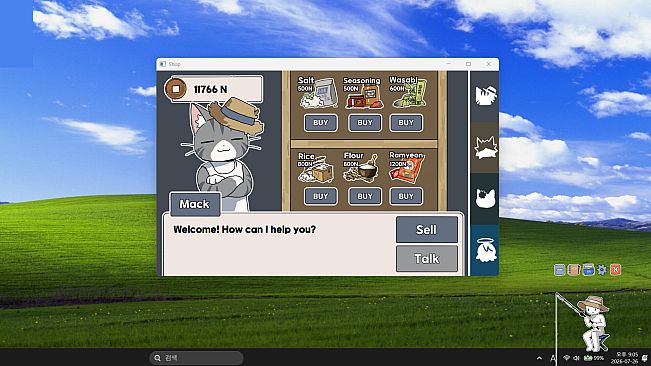
Task: Click the 11766 N money balance
Action: [x=210, y=89]
